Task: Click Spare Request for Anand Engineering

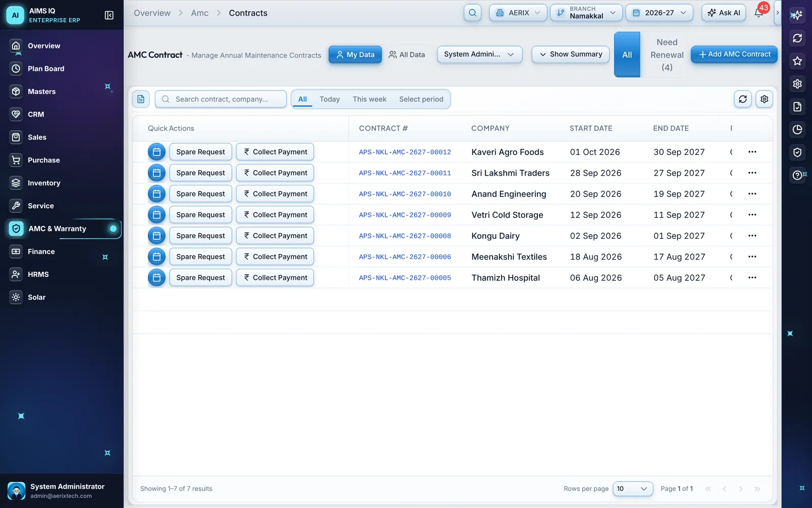Action: [200, 194]
